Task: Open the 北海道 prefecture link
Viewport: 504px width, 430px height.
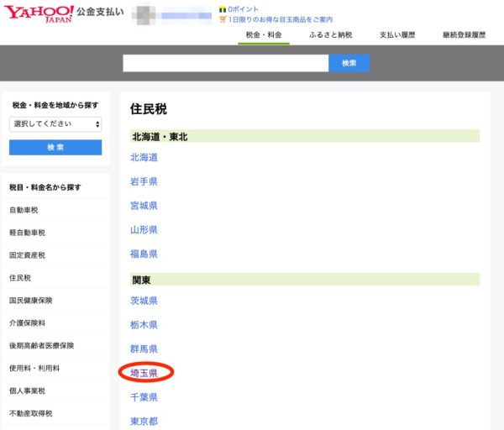Action: tap(144, 157)
